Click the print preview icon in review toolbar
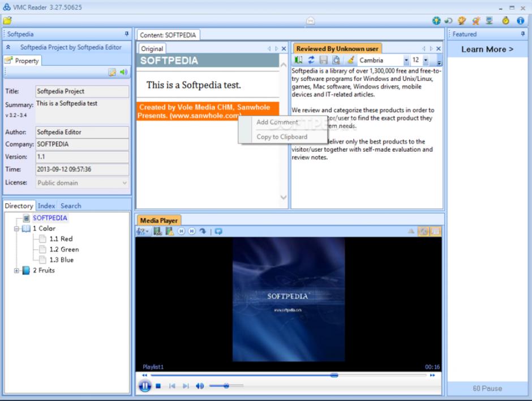This screenshot has height=401, width=532. 336,60
